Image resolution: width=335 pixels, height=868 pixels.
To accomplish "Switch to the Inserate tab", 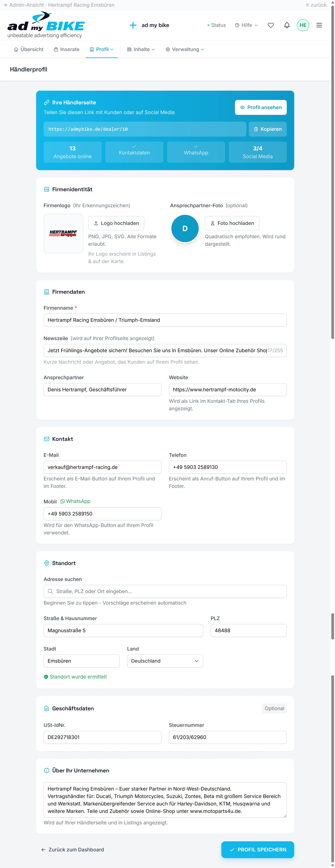I will [x=66, y=49].
